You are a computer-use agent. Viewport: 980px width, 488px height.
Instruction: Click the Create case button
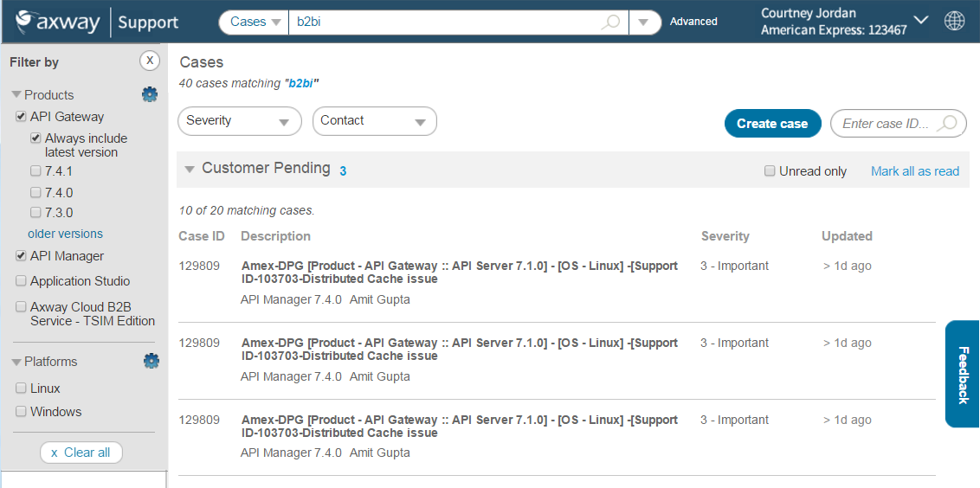(x=771, y=123)
